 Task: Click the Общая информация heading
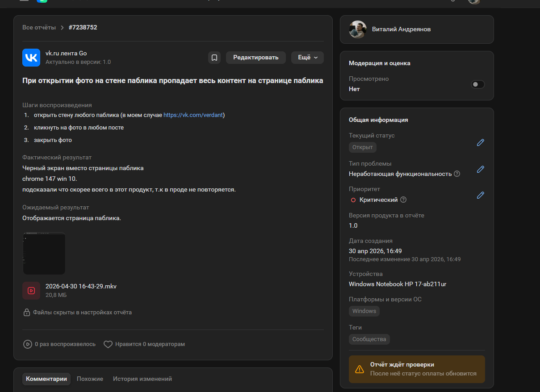378,120
